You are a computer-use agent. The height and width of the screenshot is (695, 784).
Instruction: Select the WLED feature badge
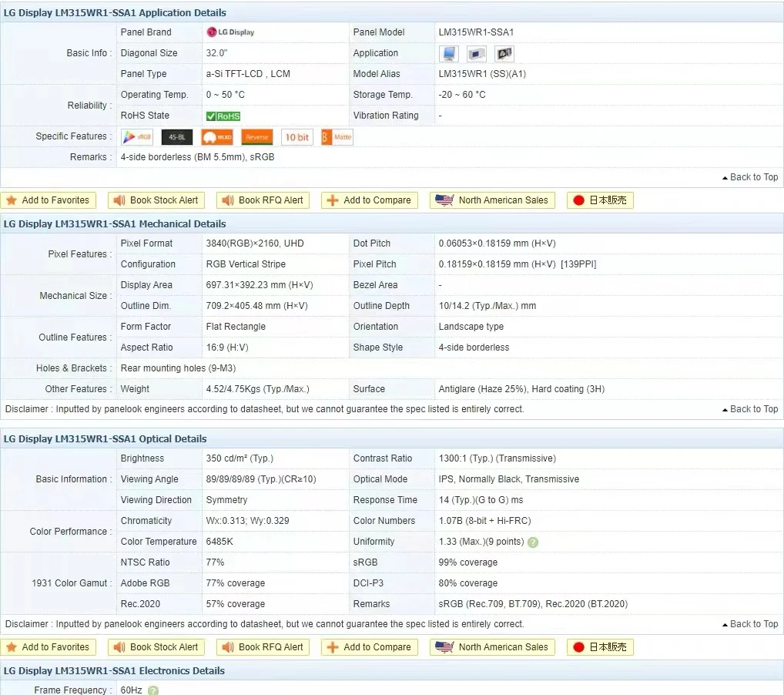tap(217, 137)
